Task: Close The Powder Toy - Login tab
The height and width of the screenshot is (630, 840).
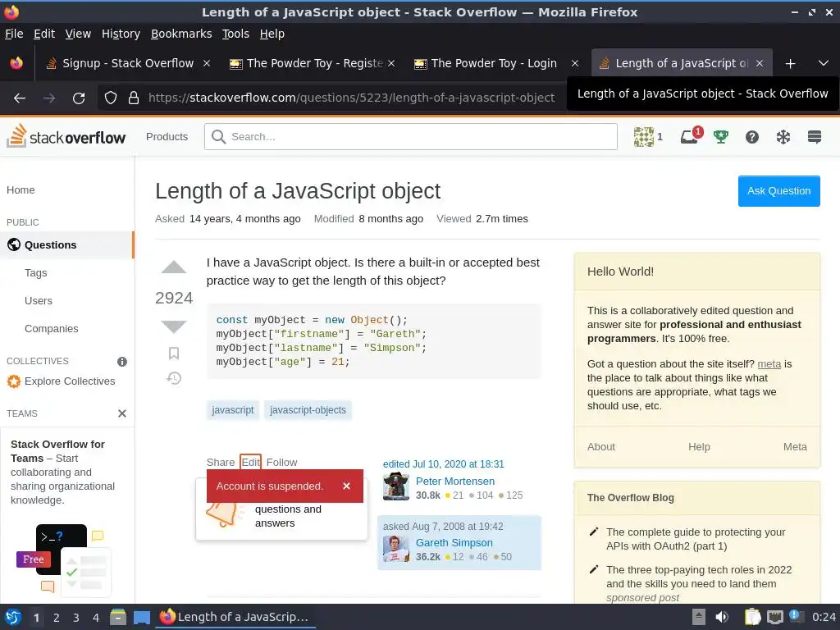Action: (x=575, y=63)
